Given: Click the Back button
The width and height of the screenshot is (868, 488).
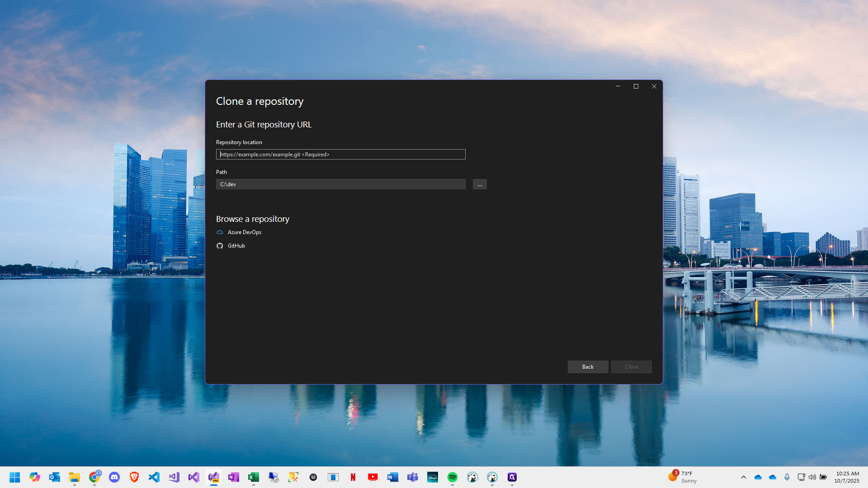Looking at the screenshot, I should point(588,367).
